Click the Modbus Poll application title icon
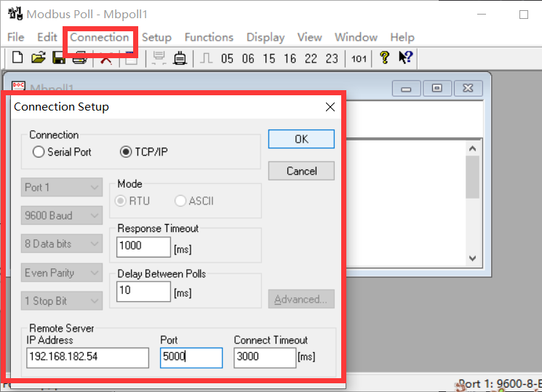Image resolution: width=542 pixels, height=392 pixels. click(x=15, y=14)
